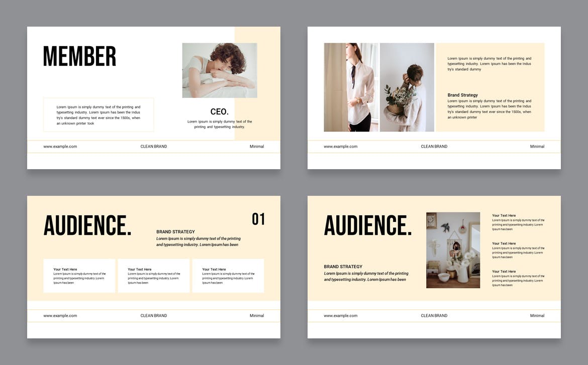Click the AUDIENCE. title on the bottom-left slide
Viewport: 588px width, 365px height.
(x=87, y=225)
